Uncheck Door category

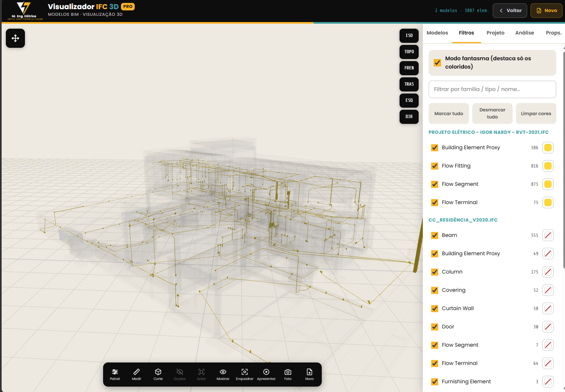(x=435, y=327)
